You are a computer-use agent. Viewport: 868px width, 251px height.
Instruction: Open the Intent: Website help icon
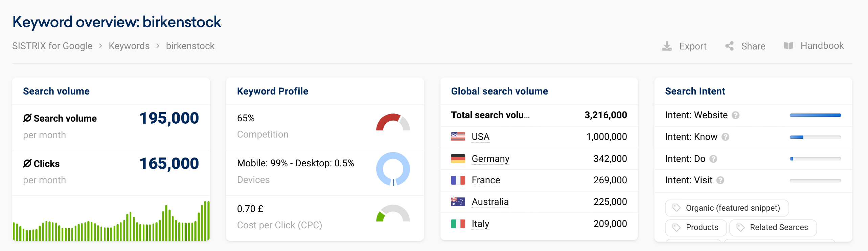[735, 116]
